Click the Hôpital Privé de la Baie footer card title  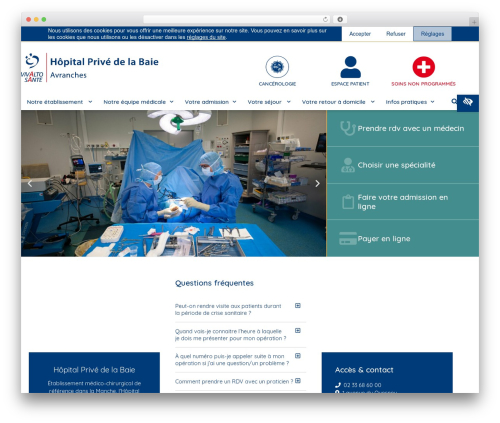click(94, 370)
